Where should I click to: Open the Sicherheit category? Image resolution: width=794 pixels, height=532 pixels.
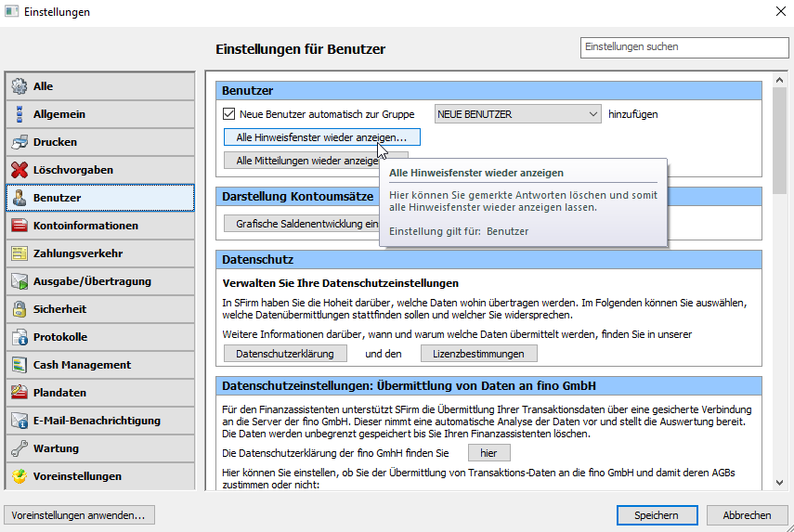[100, 309]
